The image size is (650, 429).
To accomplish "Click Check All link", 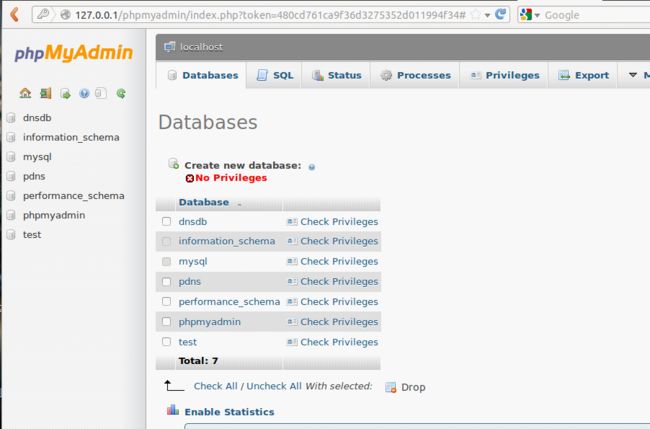I will pos(216,386).
